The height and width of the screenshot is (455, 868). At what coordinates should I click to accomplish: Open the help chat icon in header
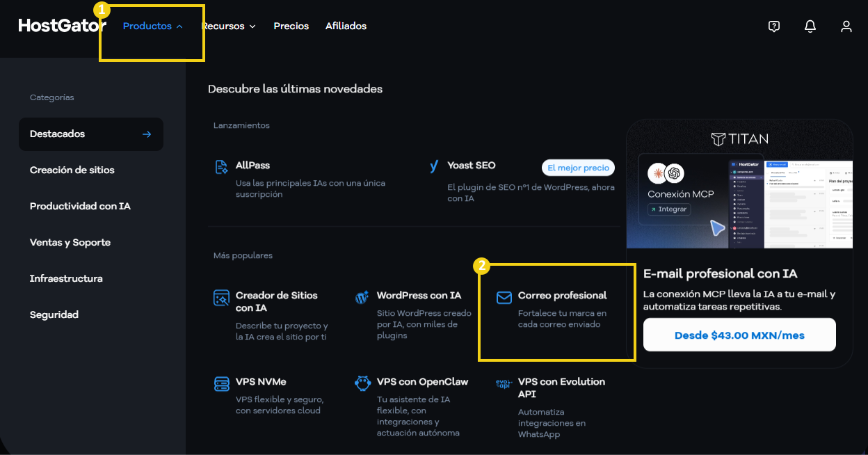[774, 26]
